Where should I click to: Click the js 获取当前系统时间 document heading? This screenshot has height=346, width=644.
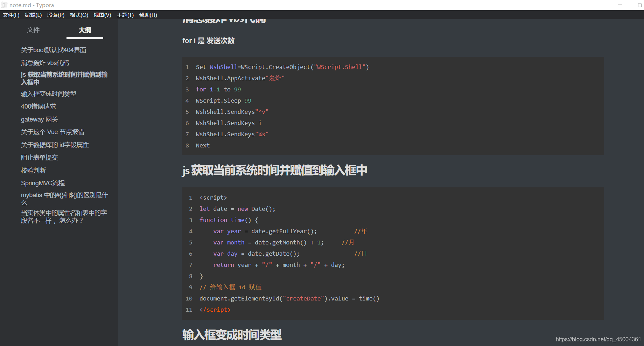click(275, 171)
